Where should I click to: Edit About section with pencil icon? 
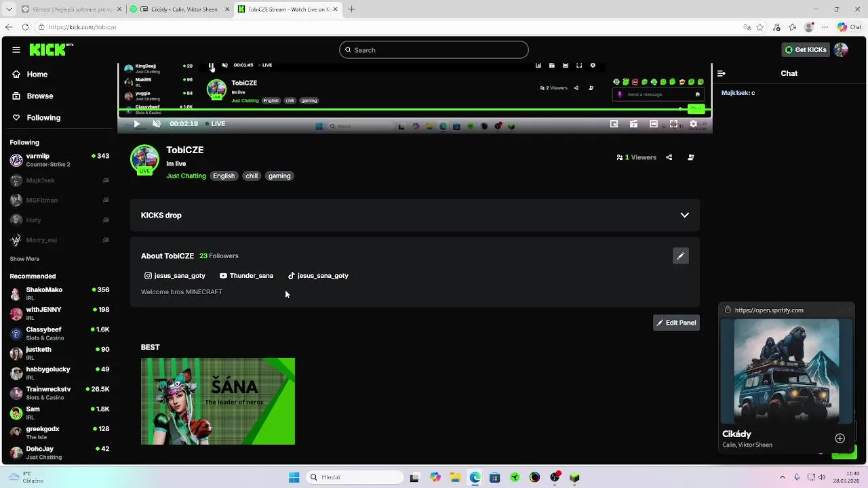[681, 256]
